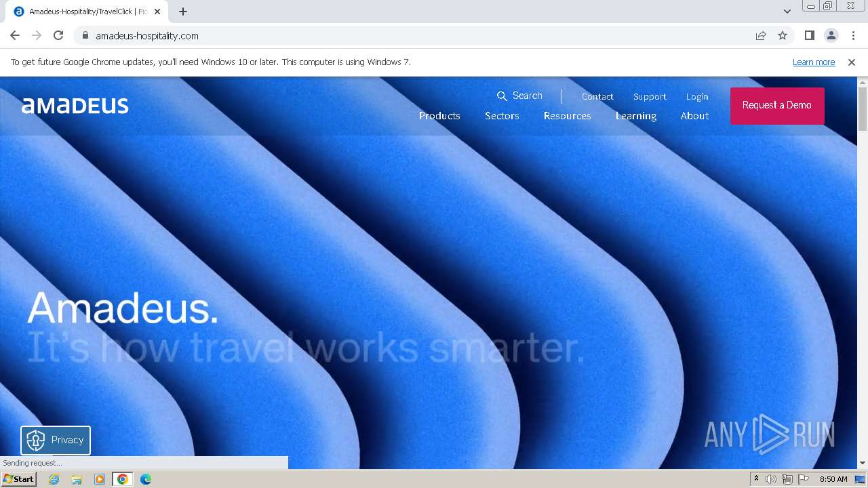Open Chrome's three-dot menu
The height and width of the screenshot is (488, 868).
(x=853, y=35)
